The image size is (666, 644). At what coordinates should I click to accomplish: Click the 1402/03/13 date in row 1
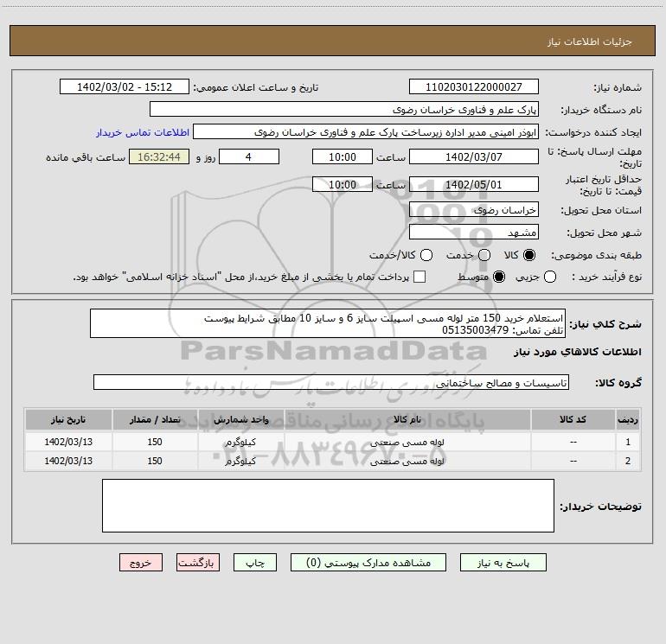(68, 442)
